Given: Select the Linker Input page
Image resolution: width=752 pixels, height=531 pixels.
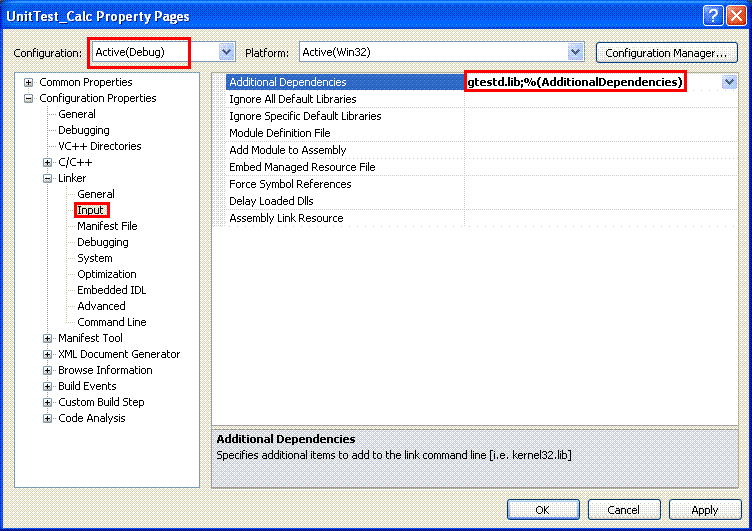Looking at the screenshot, I should [x=91, y=210].
